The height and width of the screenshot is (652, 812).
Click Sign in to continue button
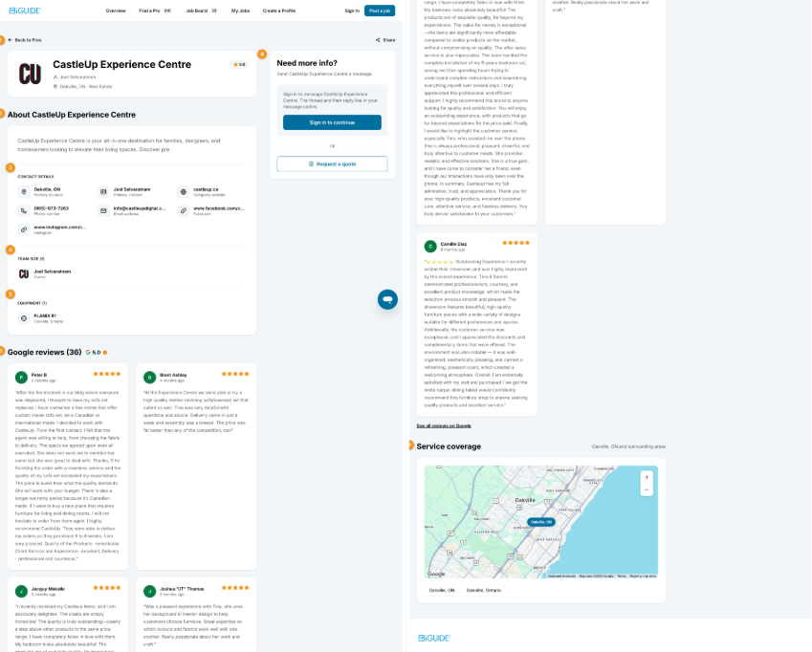332,122
